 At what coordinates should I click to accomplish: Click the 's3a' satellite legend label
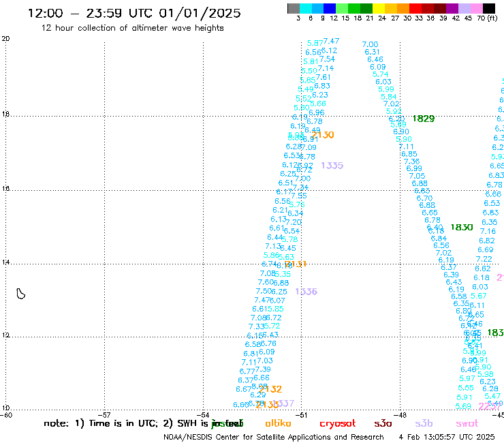[383, 423]
